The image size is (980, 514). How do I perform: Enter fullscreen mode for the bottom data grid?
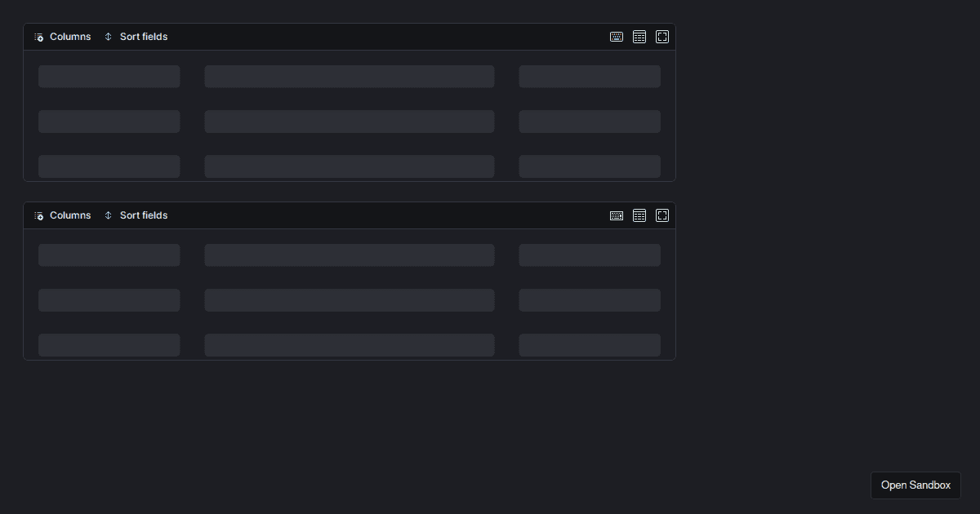click(x=661, y=215)
